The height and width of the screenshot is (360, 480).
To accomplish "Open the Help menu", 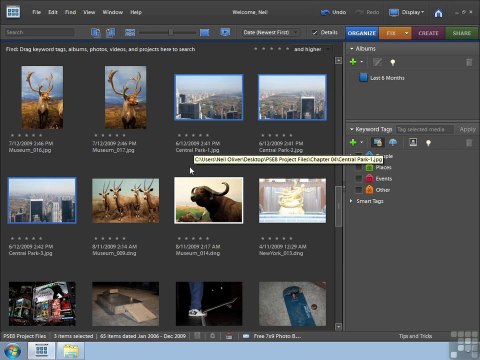I will pyautogui.click(x=136, y=12).
